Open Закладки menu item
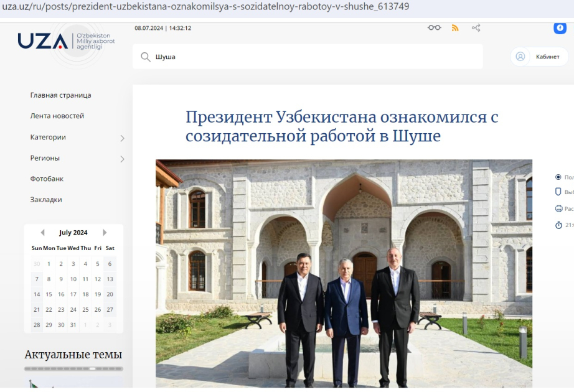The width and height of the screenshot is (574, 392). pos(46,200)
